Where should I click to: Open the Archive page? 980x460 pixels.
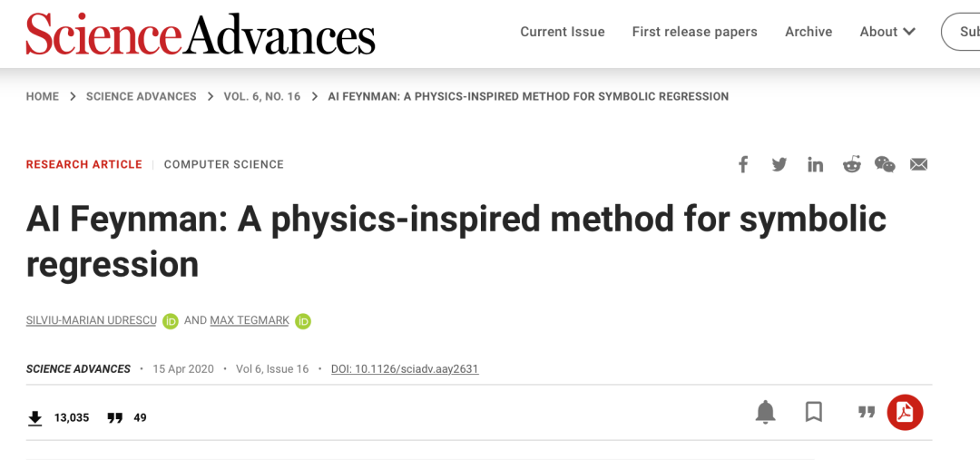808,32
